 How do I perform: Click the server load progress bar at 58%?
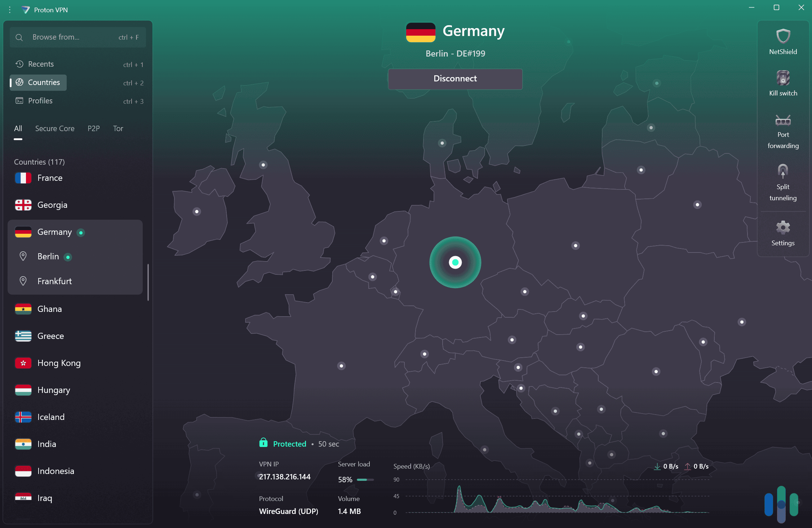click(365, 480)
